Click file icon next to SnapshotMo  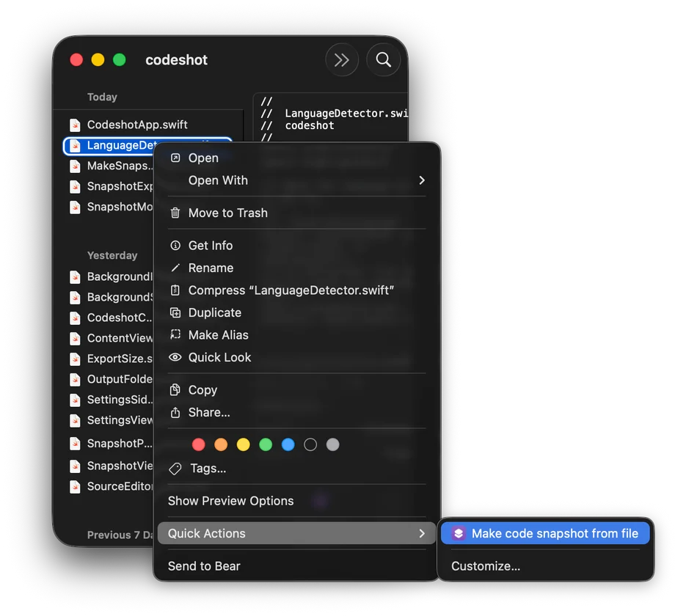click(75, 208)
